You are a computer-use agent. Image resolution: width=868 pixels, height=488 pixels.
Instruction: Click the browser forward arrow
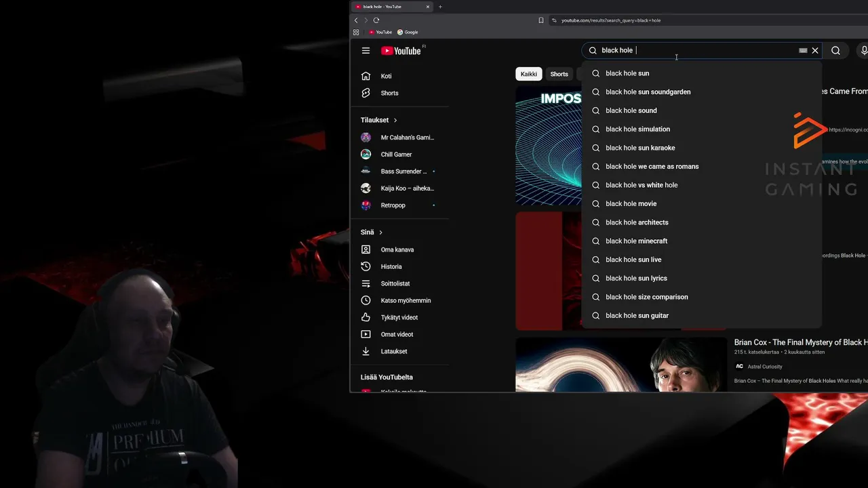[x=366, y=20]
